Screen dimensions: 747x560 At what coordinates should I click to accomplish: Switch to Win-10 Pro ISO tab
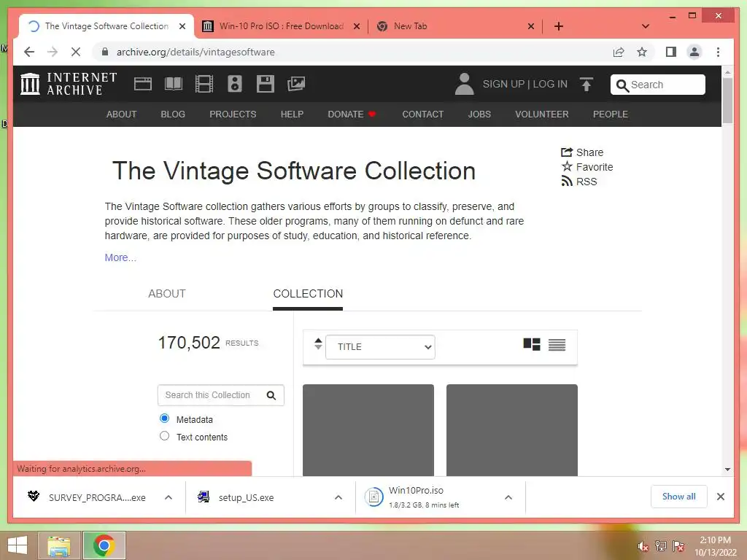click(281, 26)
